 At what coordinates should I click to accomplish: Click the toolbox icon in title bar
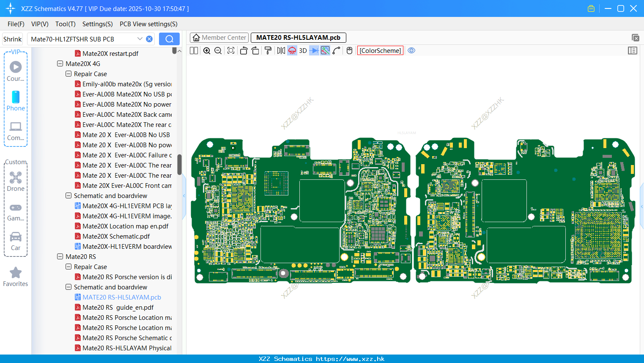(x=591, y=8)
